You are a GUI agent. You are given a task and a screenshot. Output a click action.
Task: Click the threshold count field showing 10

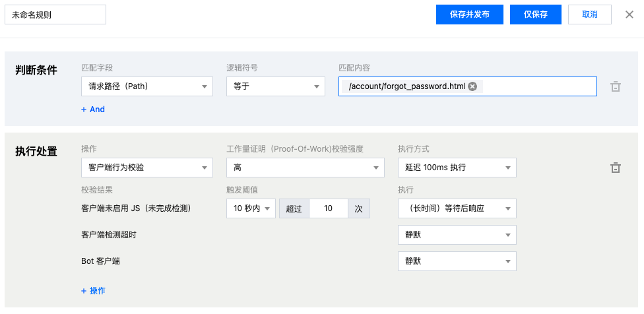point(328,208)
